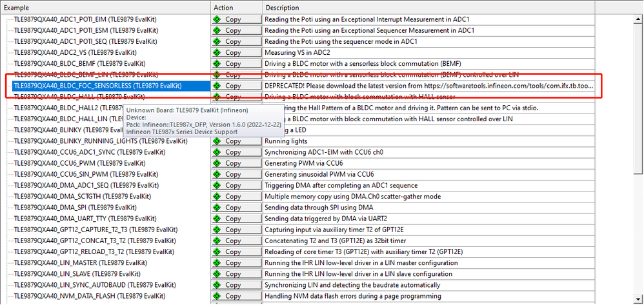Copy the CCU6_PWM example
Screen dimensions: 644x305
[237, 163]
